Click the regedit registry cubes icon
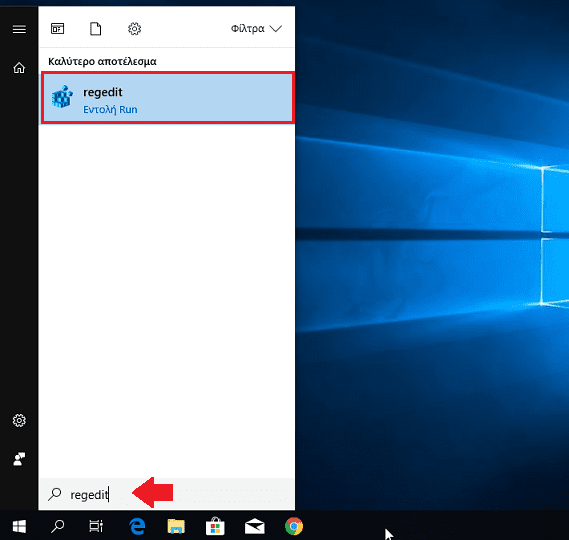 tap(62, 97)
